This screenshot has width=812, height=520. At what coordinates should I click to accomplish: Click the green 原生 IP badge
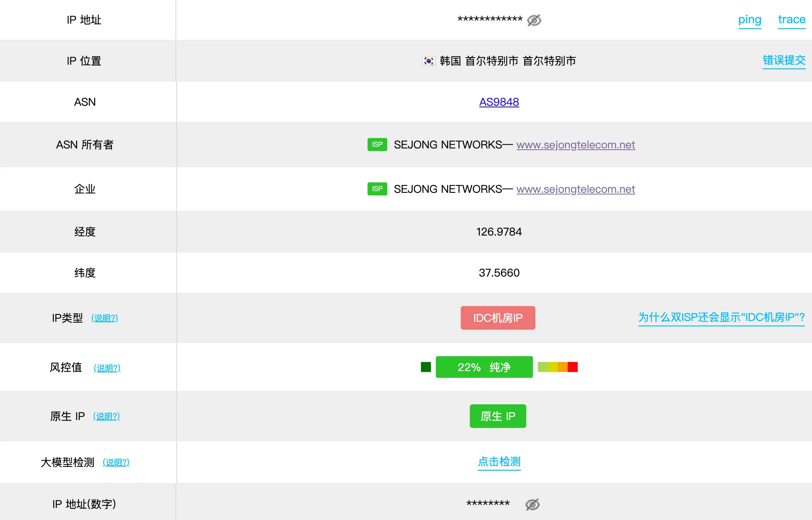(x=498, y=416)
